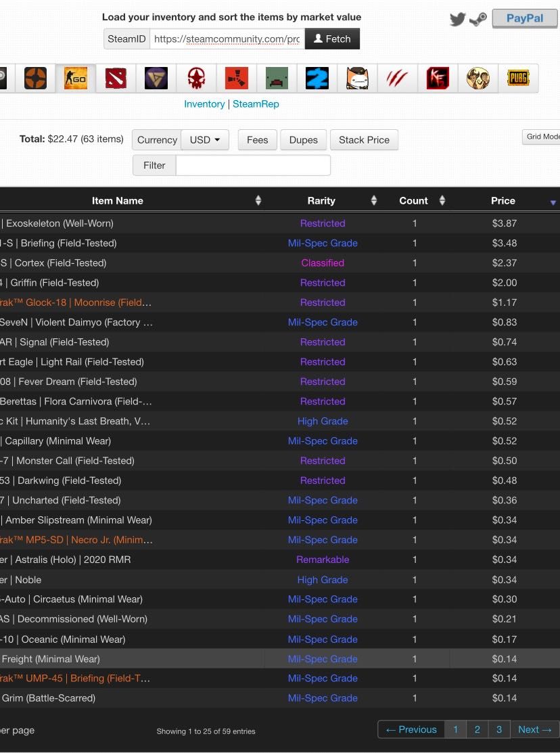Click the Light Rail (Field-Tested) item
The image size is (560, 753).
pos(72,361)
